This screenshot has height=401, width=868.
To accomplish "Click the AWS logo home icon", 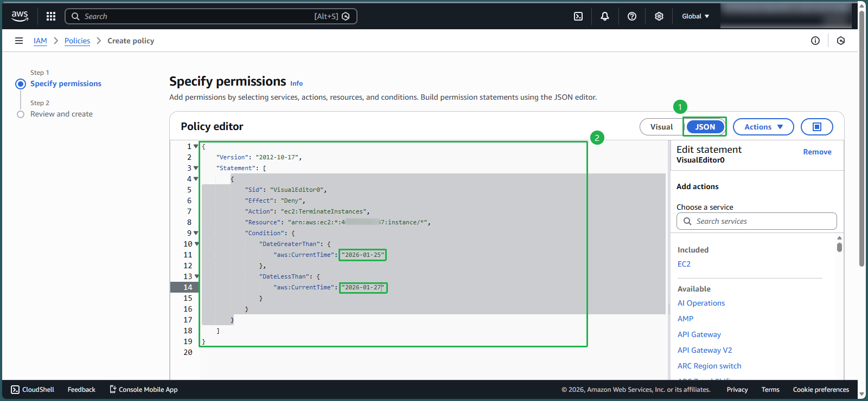I will point(20,16).
